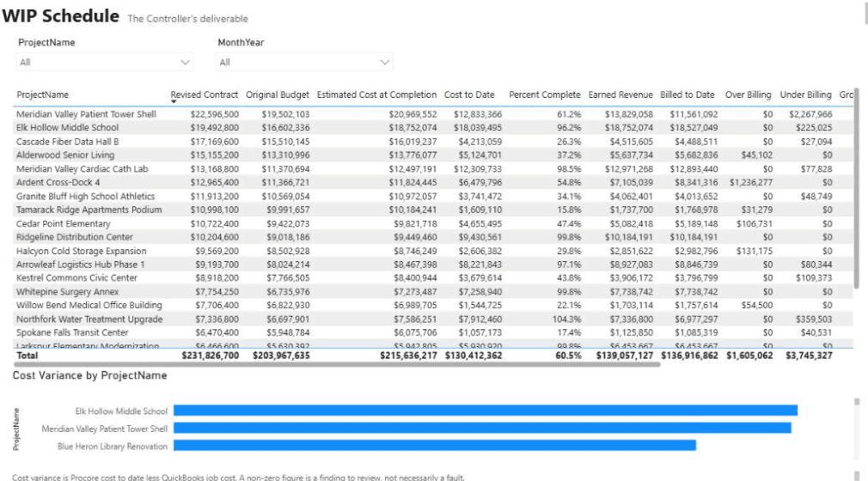Select the Cedar Point Elementary row

pos(431,223)
